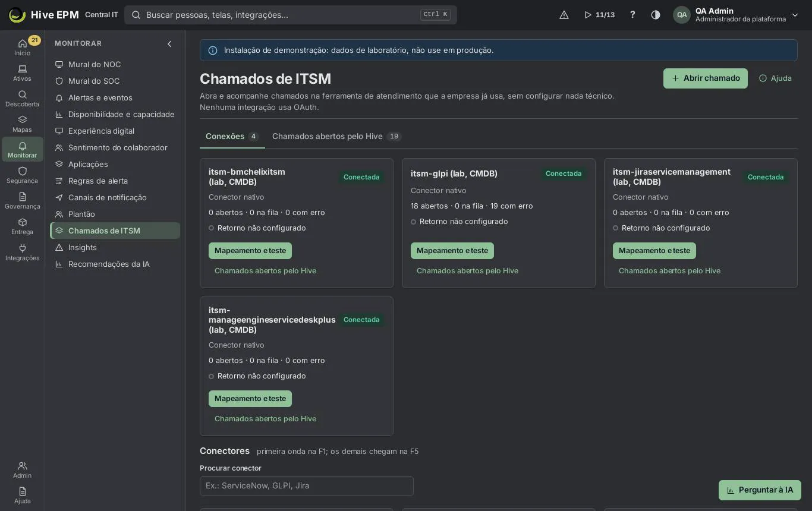Select the Conexões tab
812x511 pixels.
coord(232,136)
